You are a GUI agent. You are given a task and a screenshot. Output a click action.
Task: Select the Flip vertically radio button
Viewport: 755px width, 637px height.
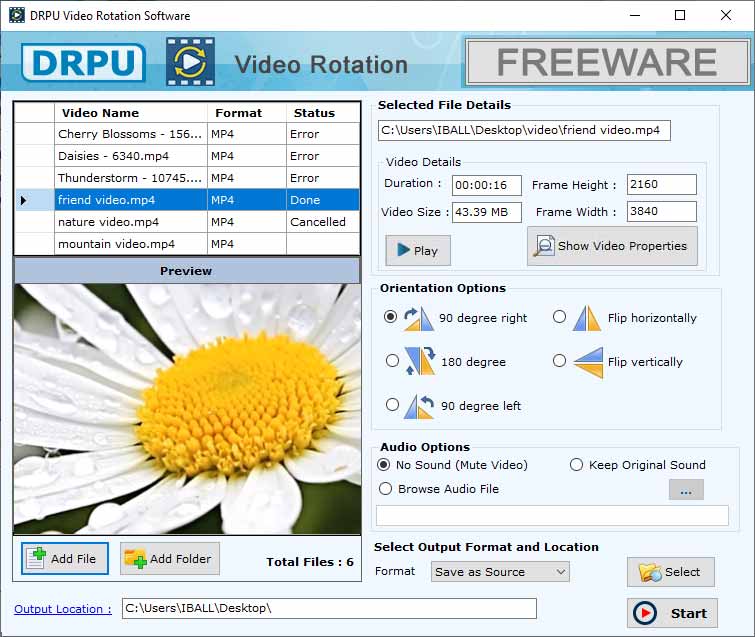(560, 361)
